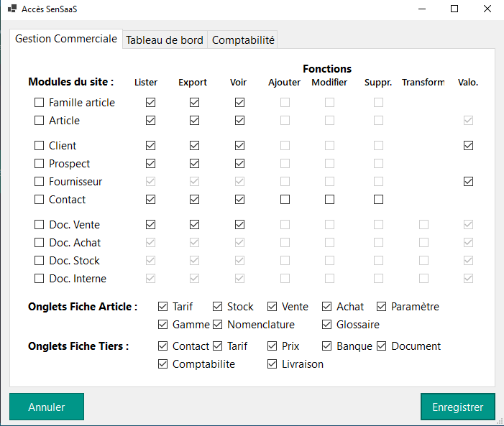Tick the Client module checkbox
The image size is (504, 426).
pos(40,146)
